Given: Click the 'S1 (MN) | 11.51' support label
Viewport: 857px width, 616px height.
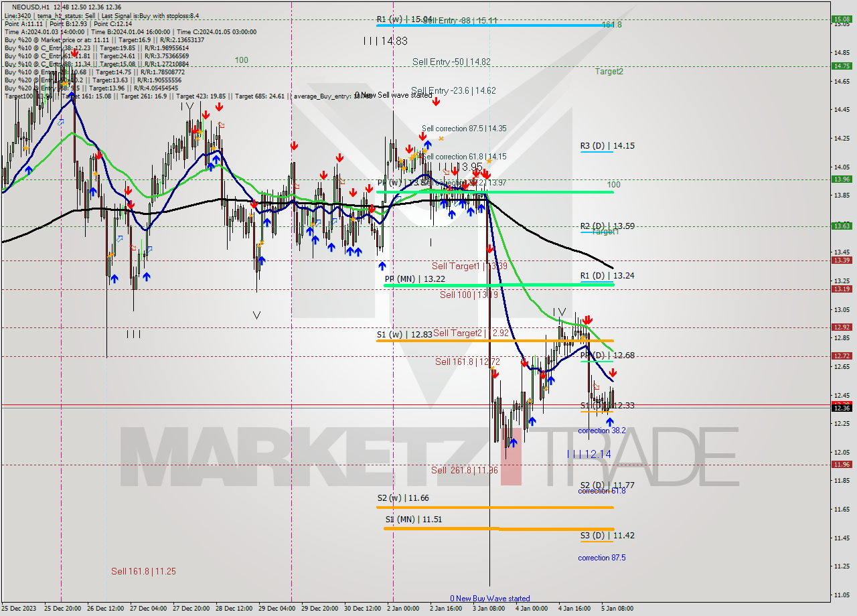Looking at the screenshot, I should coord(413,519).
